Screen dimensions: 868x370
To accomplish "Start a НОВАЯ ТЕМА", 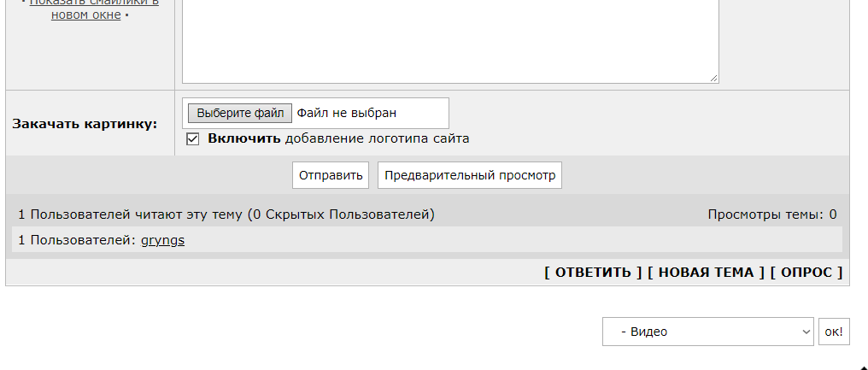I will 706,273.
